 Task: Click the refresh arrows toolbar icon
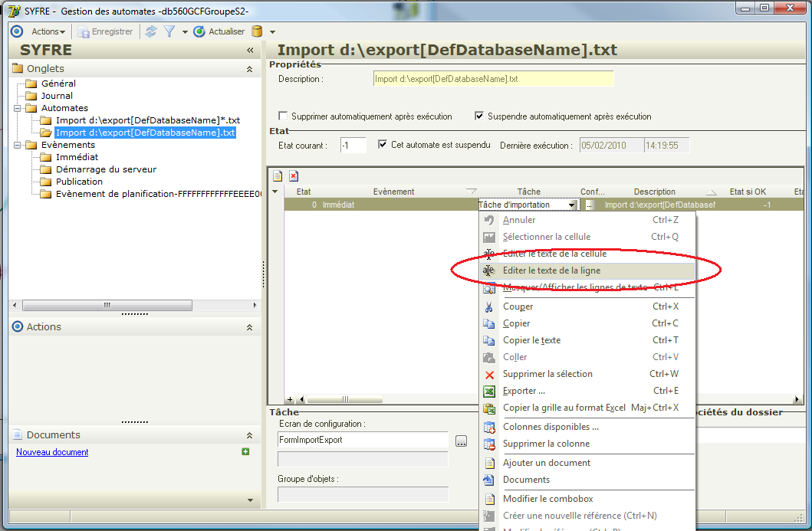(x=151, y=31)
